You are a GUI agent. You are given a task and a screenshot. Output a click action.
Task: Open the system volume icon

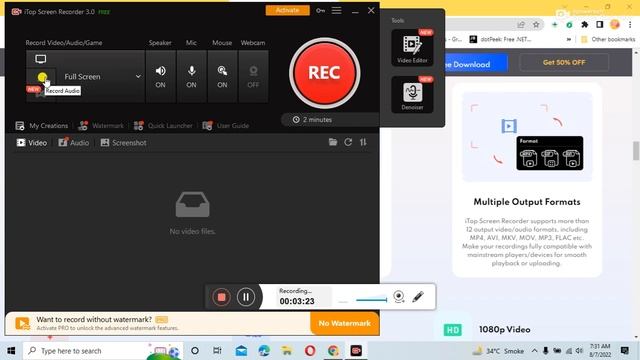[x=579, y=351]
